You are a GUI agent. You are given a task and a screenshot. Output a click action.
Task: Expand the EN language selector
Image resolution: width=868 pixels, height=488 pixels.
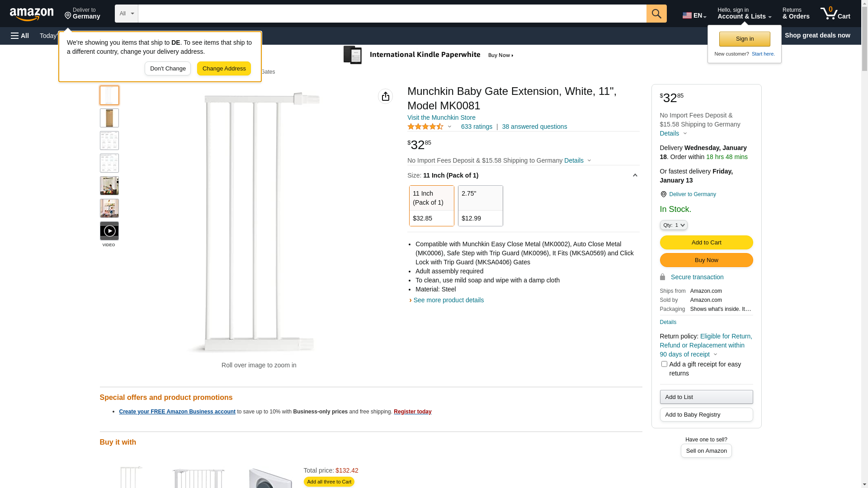(x=694, y=15)
